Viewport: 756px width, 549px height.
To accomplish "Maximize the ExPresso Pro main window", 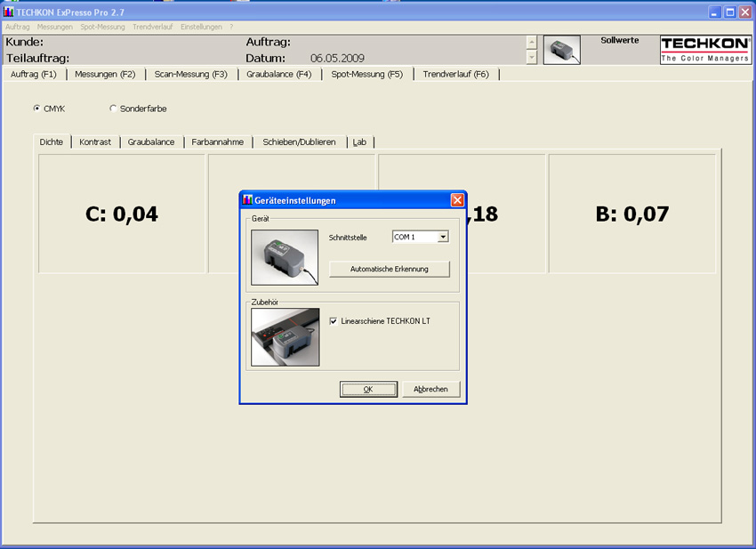I will point(730,12).
